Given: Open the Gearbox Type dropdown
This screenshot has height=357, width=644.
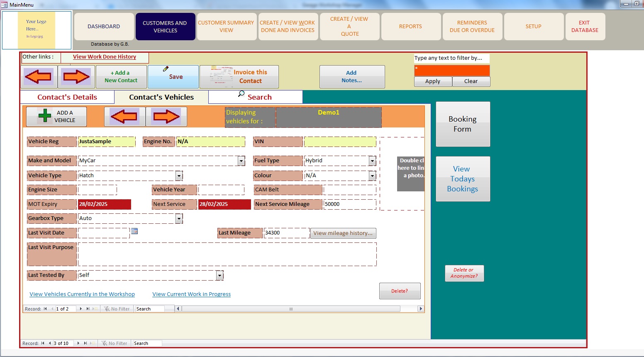Looking at the screenshot, I should [179, 219].
